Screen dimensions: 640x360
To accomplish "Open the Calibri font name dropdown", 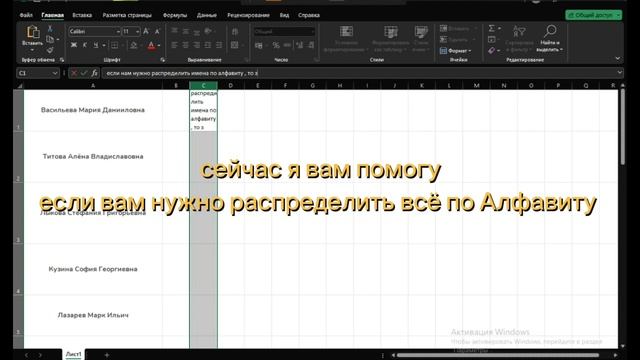I will pos(118,31).
